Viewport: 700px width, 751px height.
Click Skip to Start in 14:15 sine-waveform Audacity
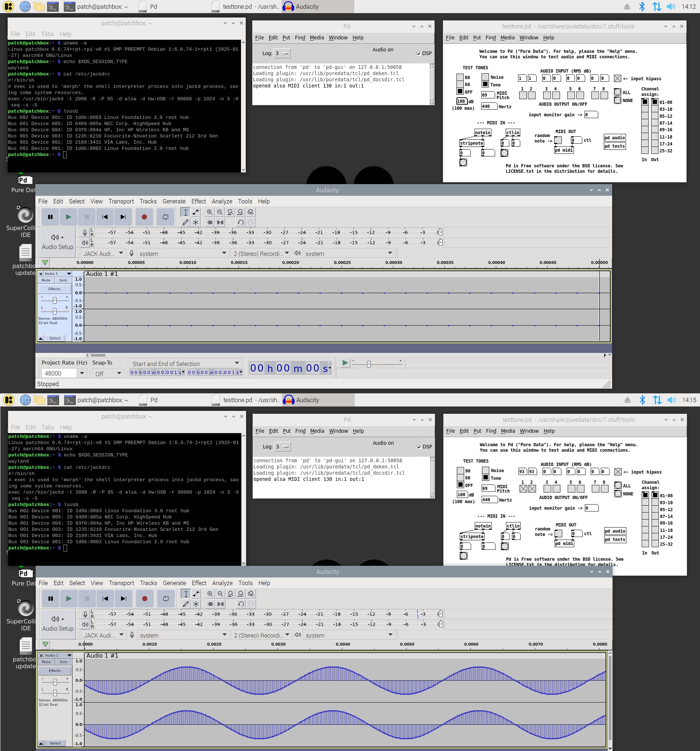point(105,598)
